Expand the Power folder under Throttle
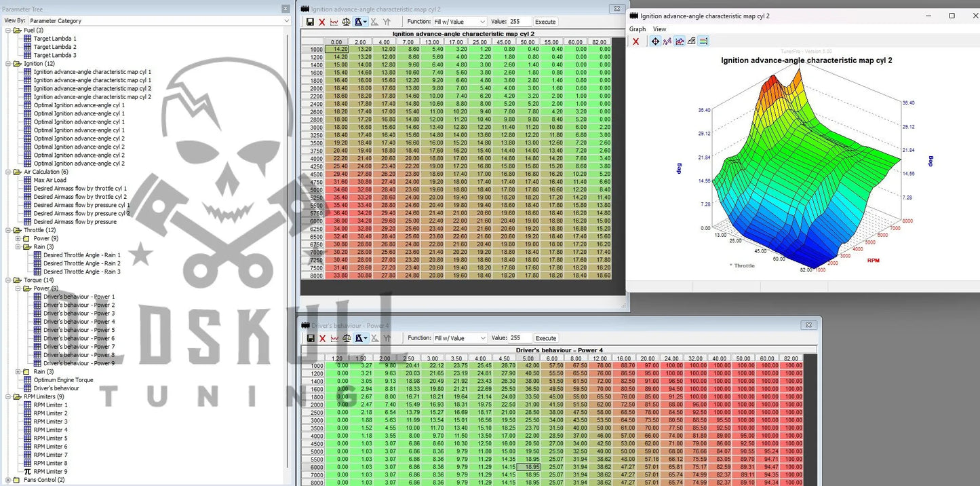 [18, 239]
